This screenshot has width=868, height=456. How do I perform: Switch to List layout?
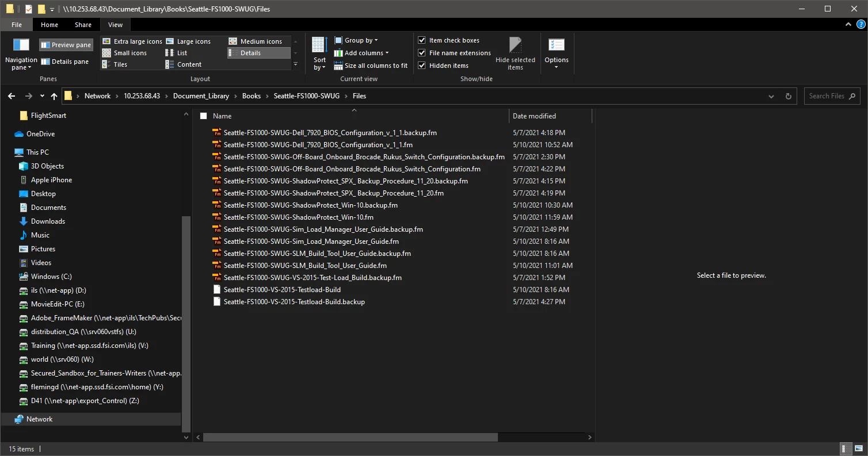(177, 53)
